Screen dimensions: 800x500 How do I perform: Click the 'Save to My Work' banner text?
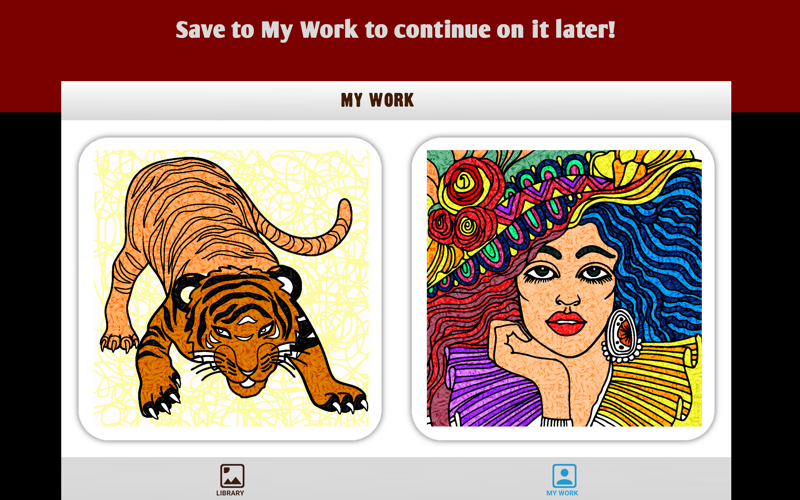click(x=395, y=30)
